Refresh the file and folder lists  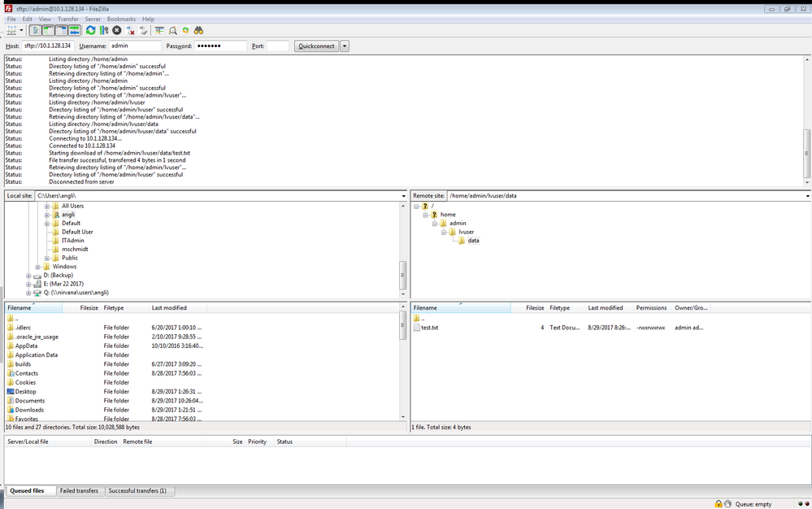click(90, 31)
